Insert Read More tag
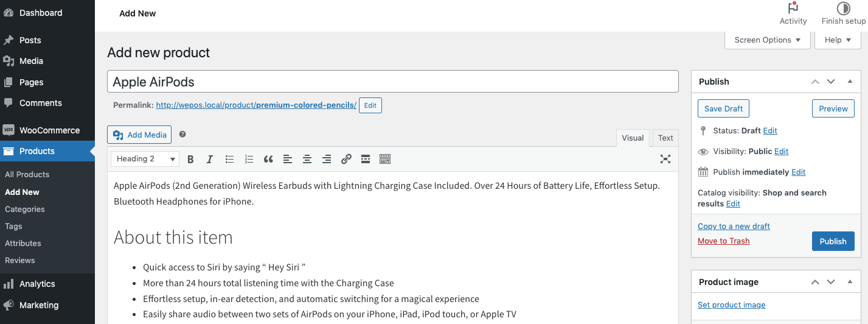This screenshot has height=324, width=868. tap(366, 159)
